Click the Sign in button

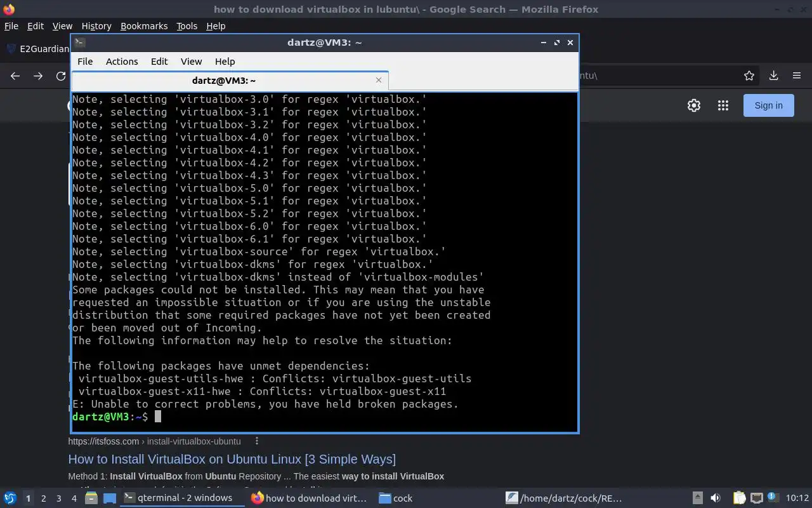[768, 105]
